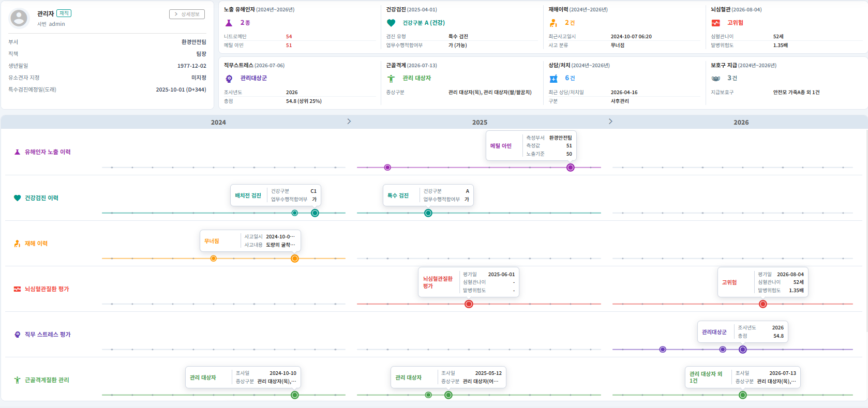868x408 pixels.
Task: Click the 특수 검진 timeline marker in 2025
Action: point(428,213)
